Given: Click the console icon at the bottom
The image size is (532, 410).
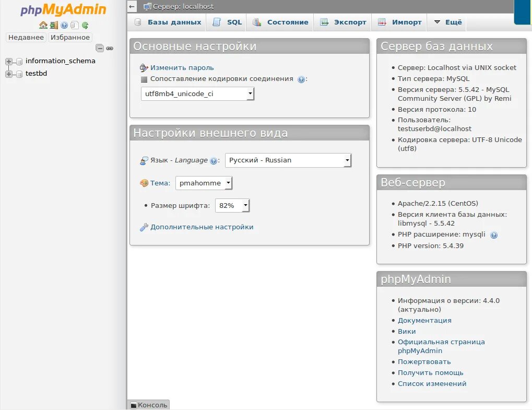Looking at the screenshot, I should coord(134,405).
